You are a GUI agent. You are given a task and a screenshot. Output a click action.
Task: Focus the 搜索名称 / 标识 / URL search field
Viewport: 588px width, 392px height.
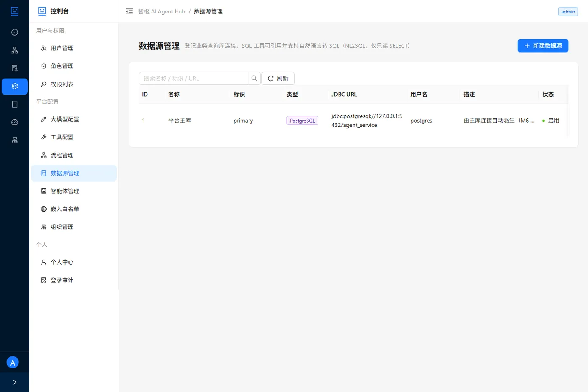coord(194,79)
